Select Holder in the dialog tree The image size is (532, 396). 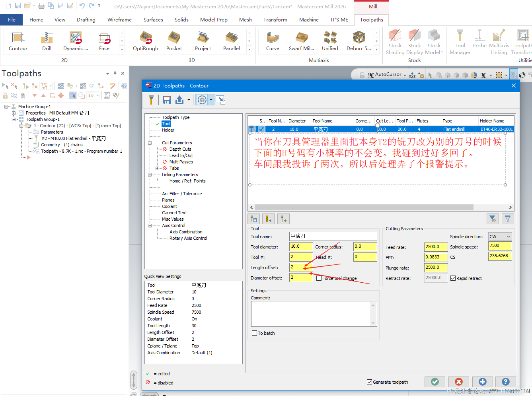pos(168,130)
